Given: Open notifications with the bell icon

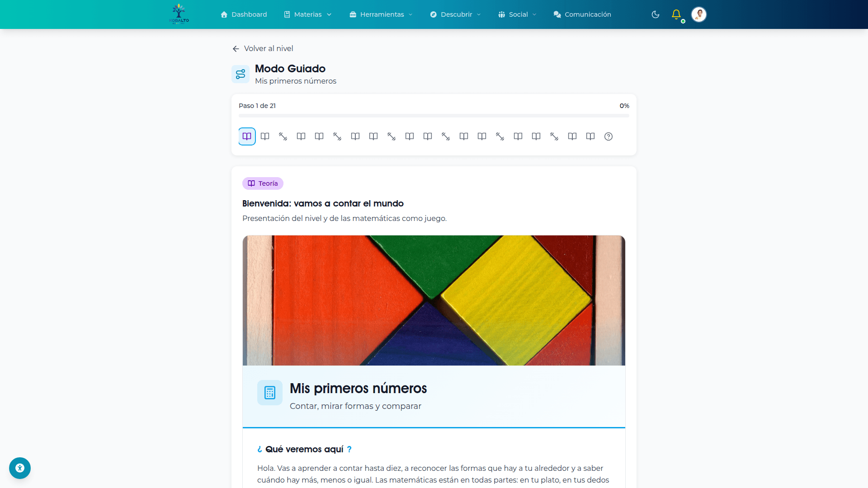Looking at the screenshot, I should [x=676, y=14].
